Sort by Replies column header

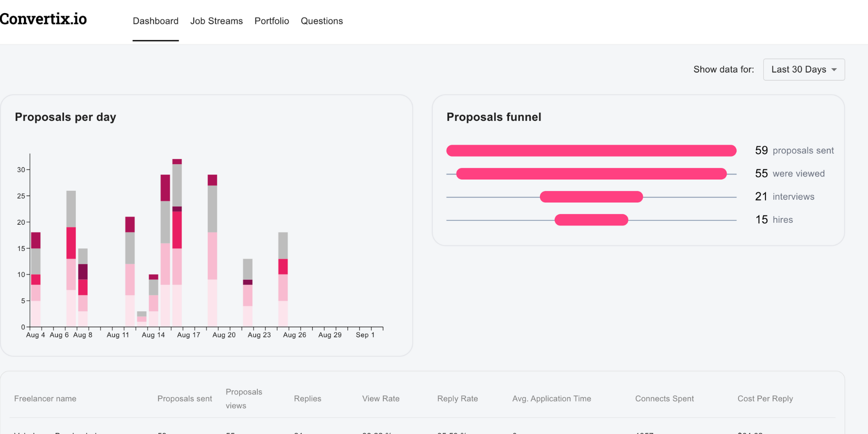[x=307, y=399]
